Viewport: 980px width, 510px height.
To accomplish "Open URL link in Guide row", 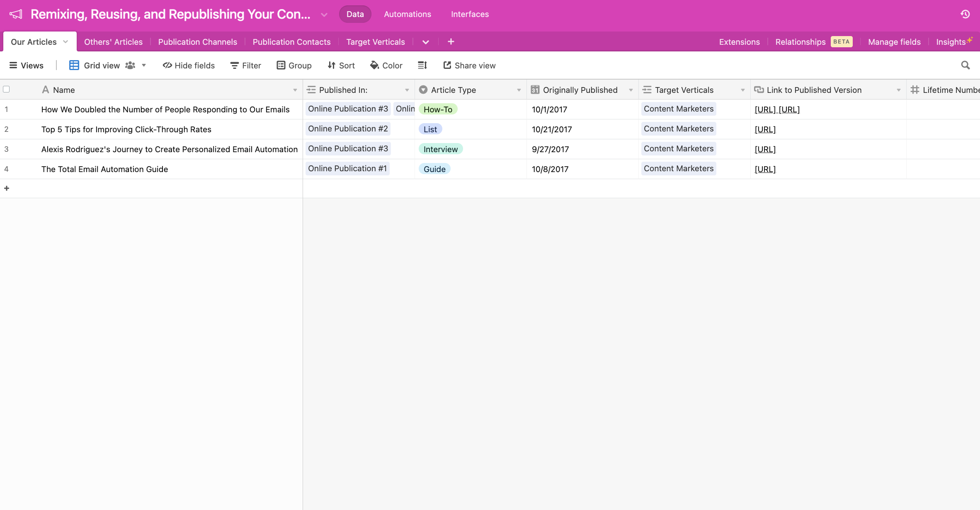I will click(x=765, y=169).
